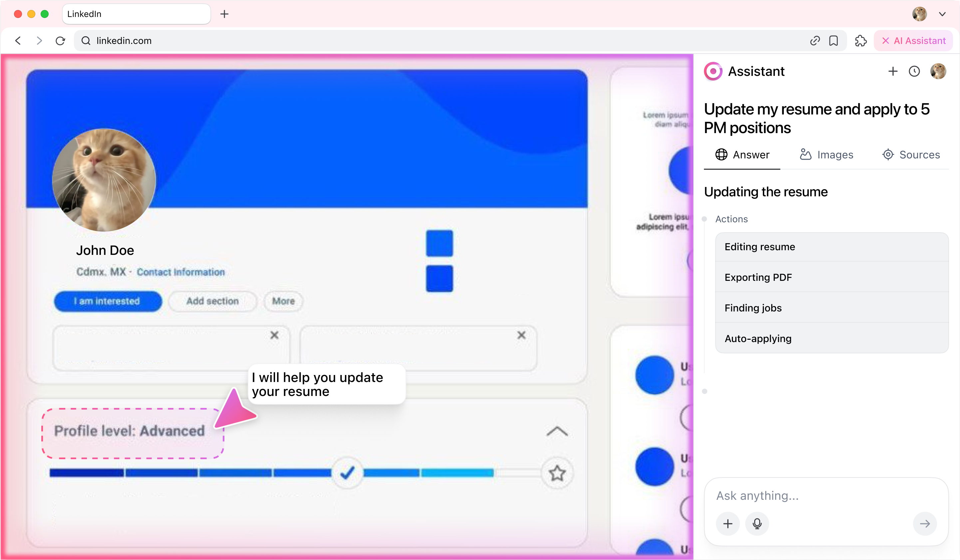
Task: Bookmark this page
Action: click(x=833, y=41)
